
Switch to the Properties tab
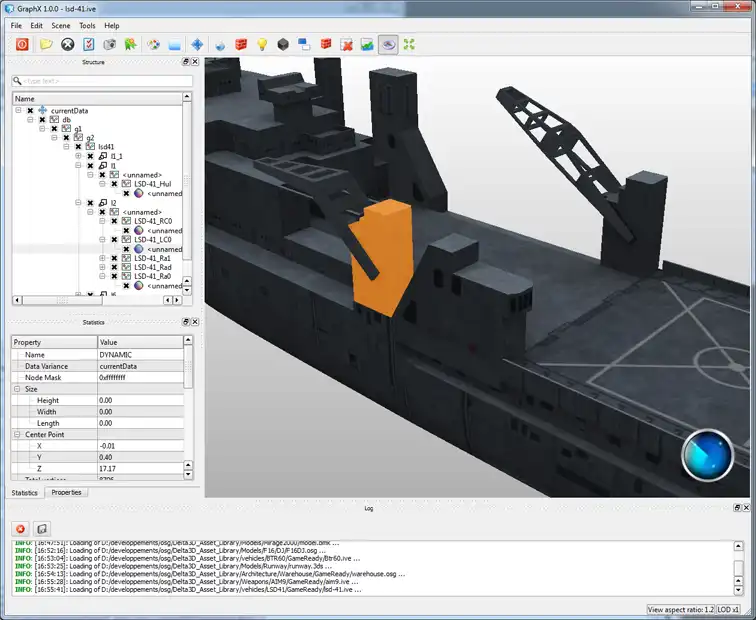click(x=67, y=492)
